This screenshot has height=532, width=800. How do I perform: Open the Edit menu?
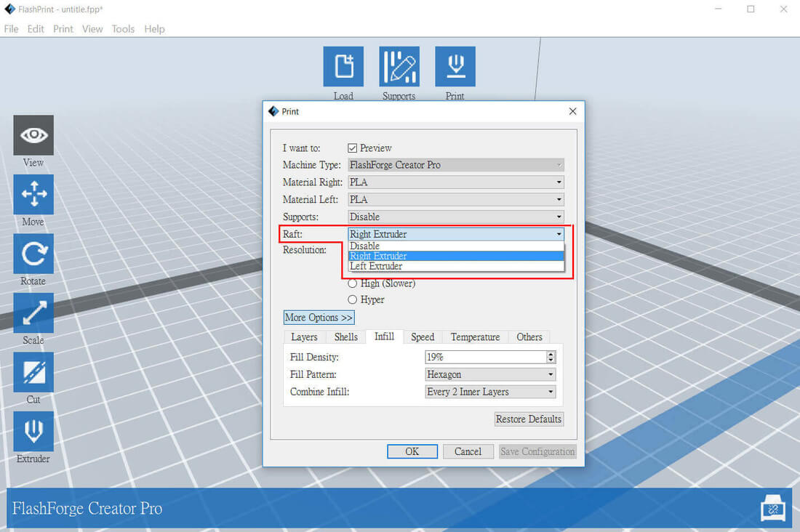pos(36,29)
